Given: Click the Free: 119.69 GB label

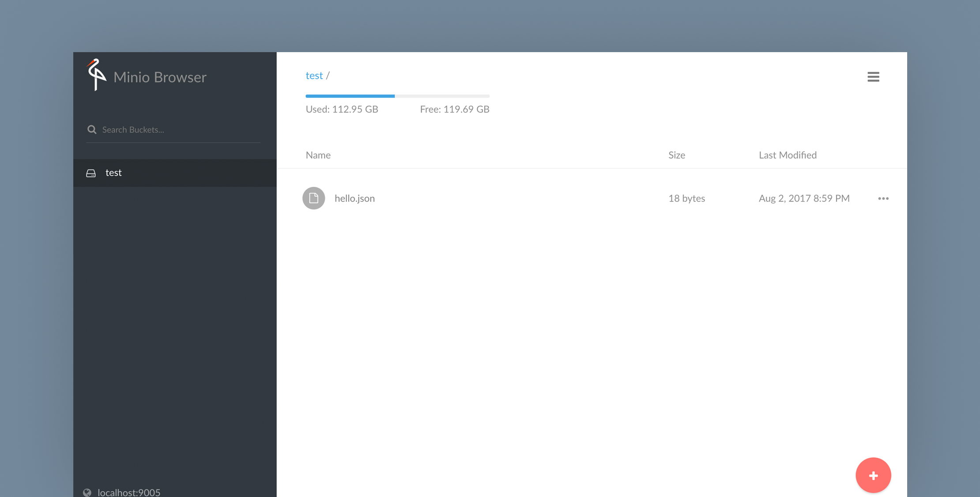Looking at the screenshot, I should pyautogui.click(x=454, y=109).
